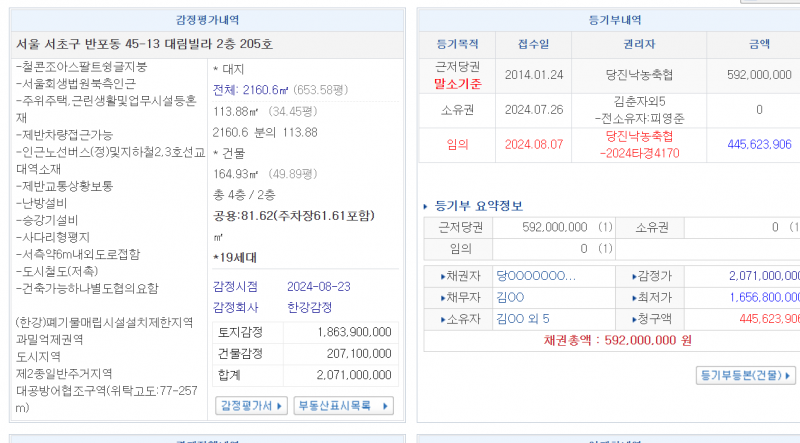The height and width of the screenshot is (443, 800).
Task: Click the red 2024타경4170 case number
Action: point(639,153)
